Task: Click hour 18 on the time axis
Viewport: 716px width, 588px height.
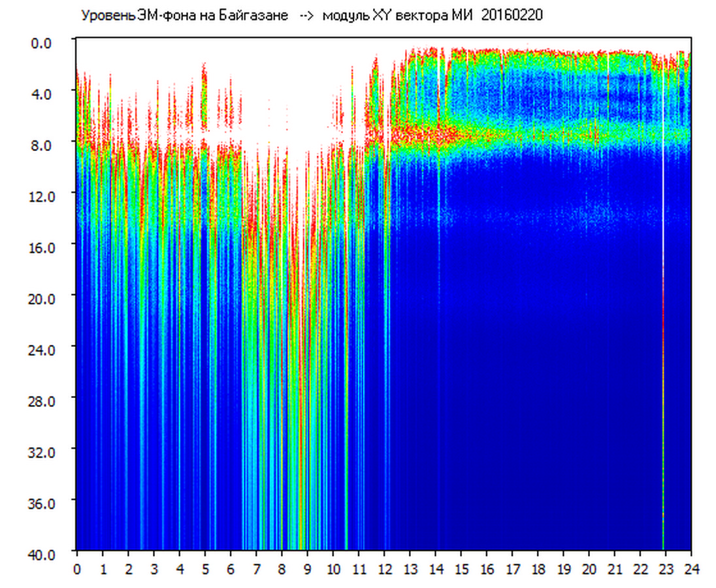Action: pos(538,569)
